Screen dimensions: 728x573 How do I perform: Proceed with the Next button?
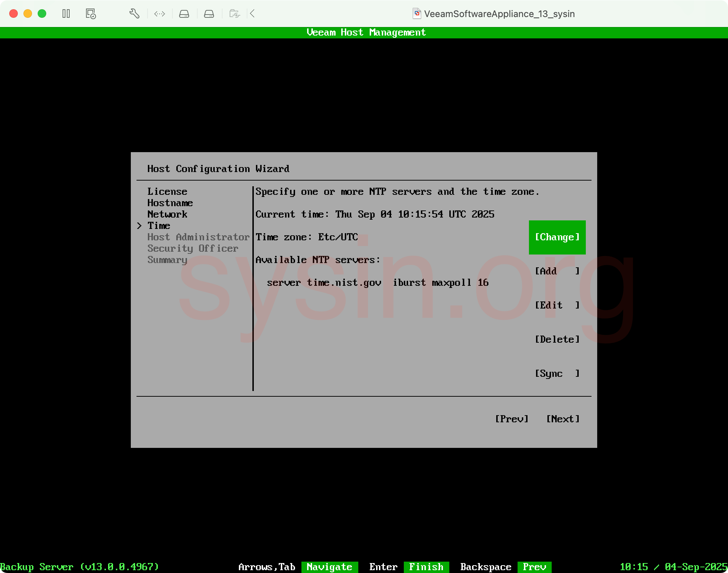(x=563, y=419)
